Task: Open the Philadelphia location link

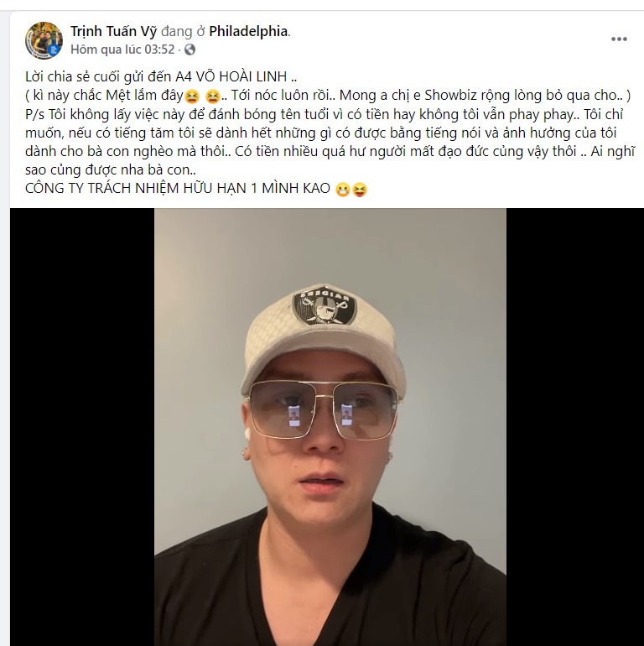Action: click(x=248, y=32)
